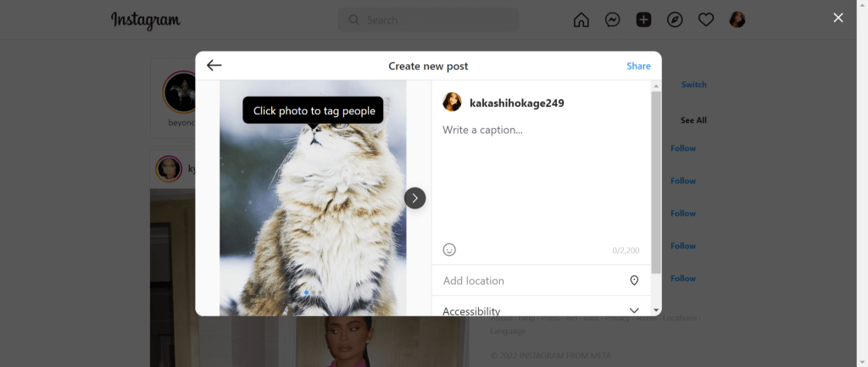Viewport: 868px width, 367px height.
Task: Open Instagram logo home link
Action: [x=146, y=20]
